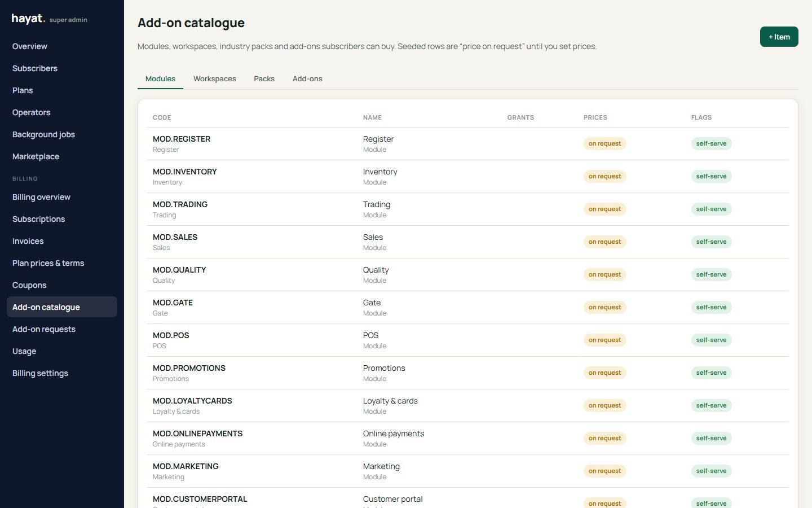The image size is (812, 508).
Task: Click on request badge in Sales row
Action: [604, 242]
